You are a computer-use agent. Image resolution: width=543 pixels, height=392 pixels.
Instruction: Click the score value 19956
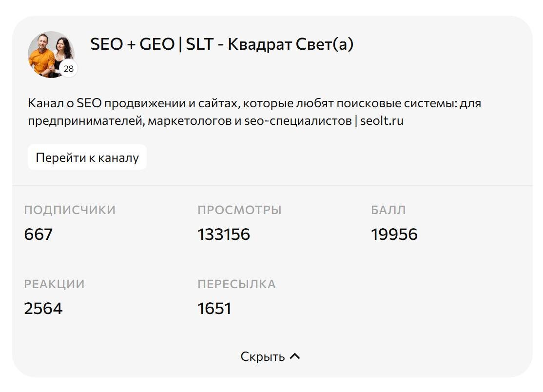[394, 235]
